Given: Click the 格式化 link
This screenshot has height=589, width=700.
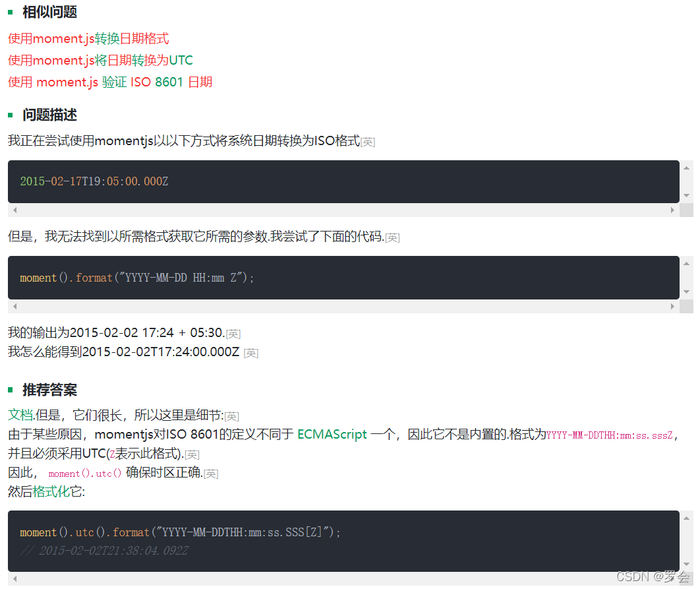Looking at the screenshot, I should click(51, 491).
